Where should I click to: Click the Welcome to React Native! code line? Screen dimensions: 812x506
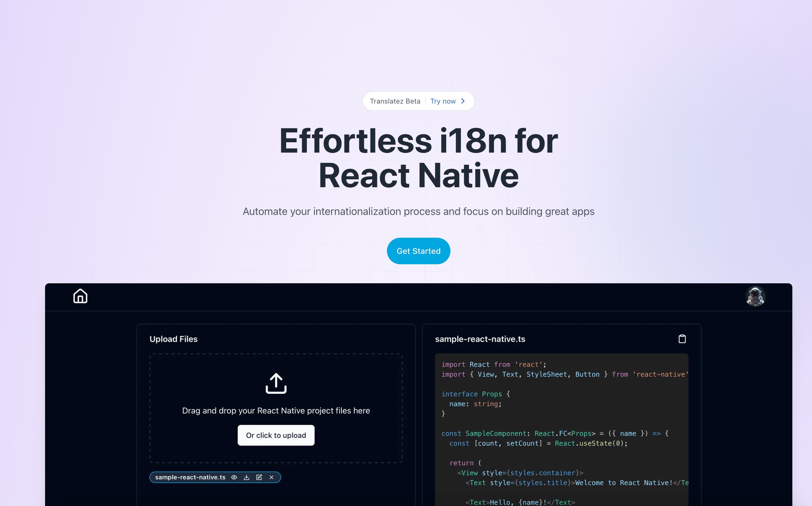pyautogui.click(x=577, y=483)
